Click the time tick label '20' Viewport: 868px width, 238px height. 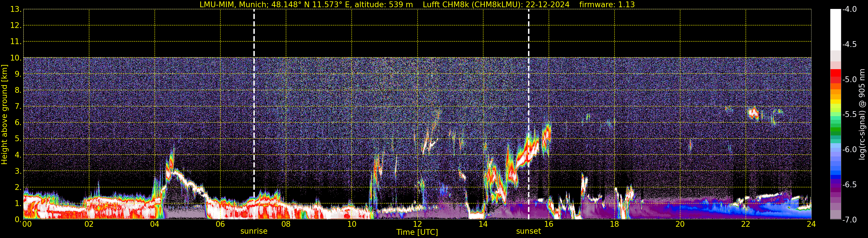coord(680,224)
